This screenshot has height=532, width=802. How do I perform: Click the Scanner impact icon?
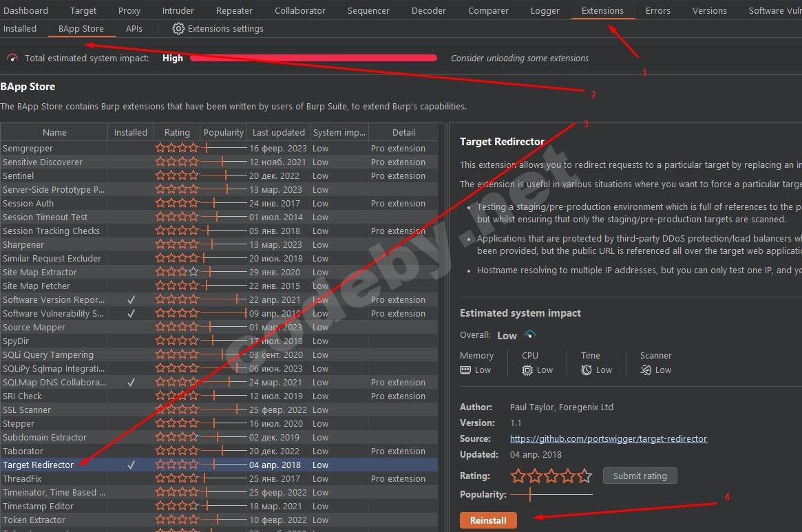click(x=644, y=370)
